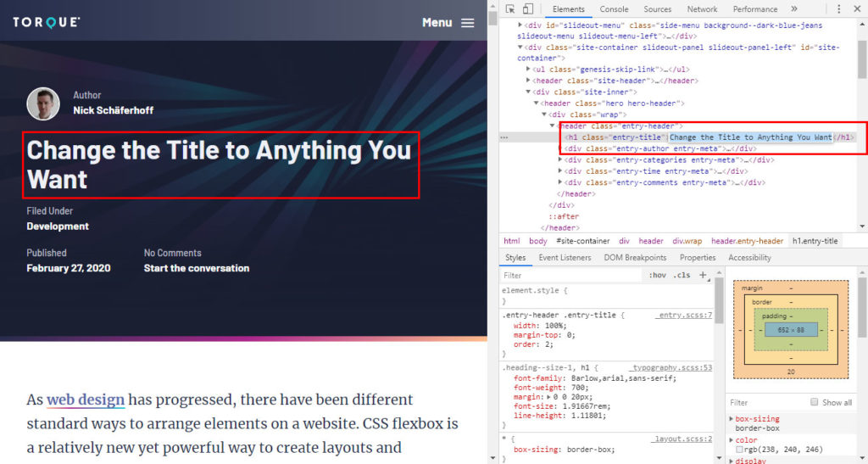This screenshot has height=464, width=868.
Task: Switch to the Sources tab
Action: 658,8
